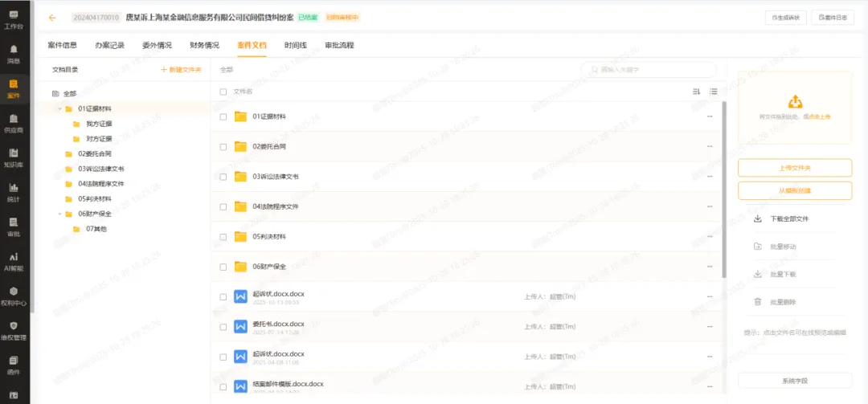Open 工作台 in the left sidebar
Screen dimensions: 868x404
(14, 19)
